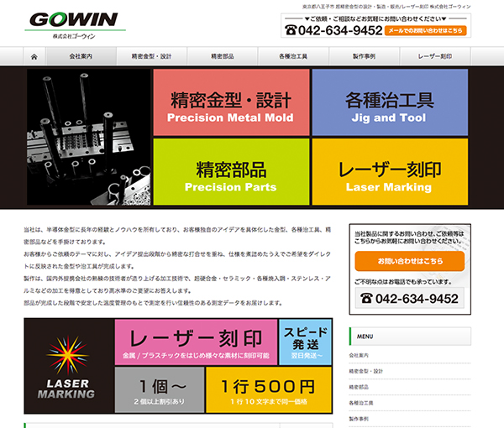Screen dimensions: 504x428
Task: Open the 精密部品 navigation tab
Action: pos(223,56)
